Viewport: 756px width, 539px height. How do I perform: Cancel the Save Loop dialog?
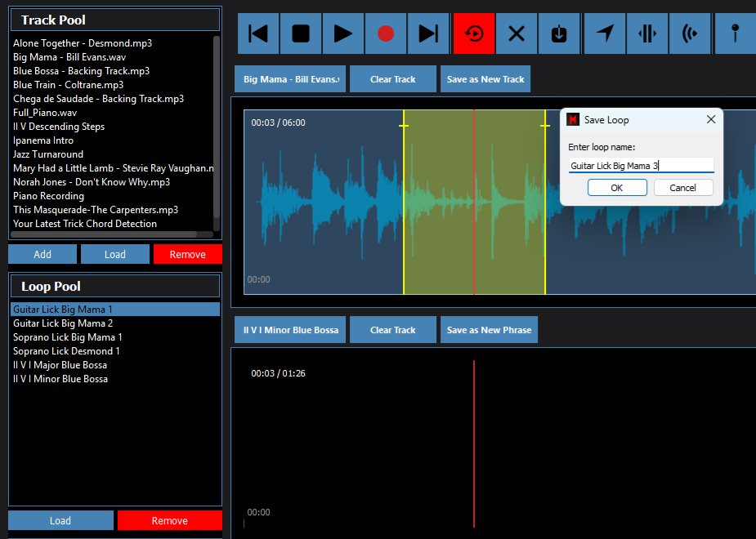(x=683, y=188)
